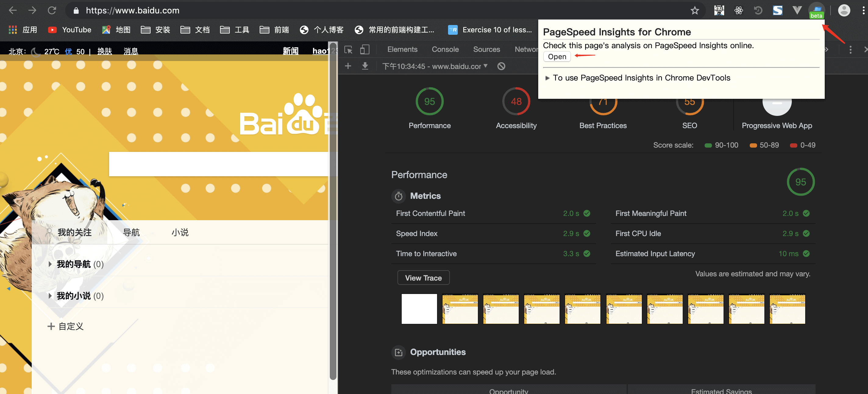The width and height of the screenshot is (868, 394).
Task: Select the 小说 tab on Baidu
Action: click(x=180, y=232)
